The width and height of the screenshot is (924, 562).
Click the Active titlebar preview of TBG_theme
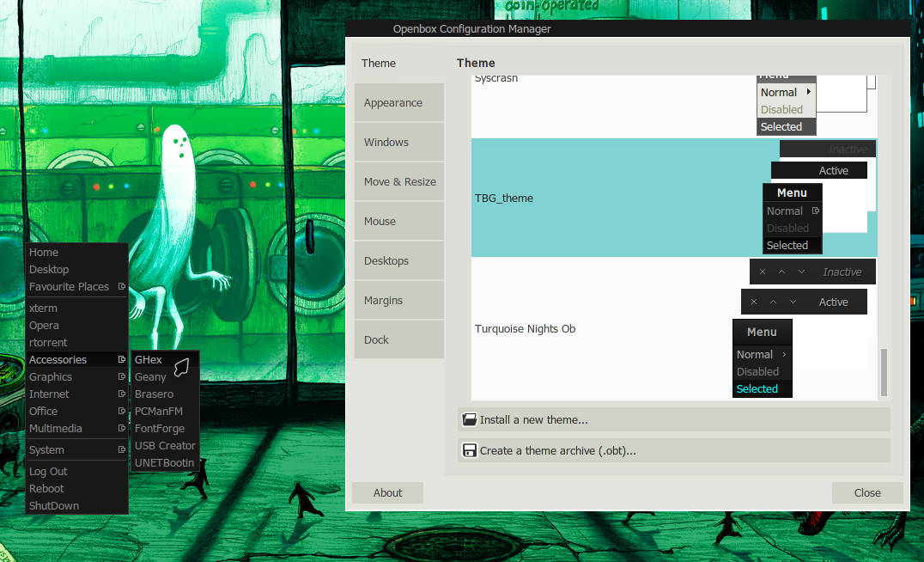[819, 170]
